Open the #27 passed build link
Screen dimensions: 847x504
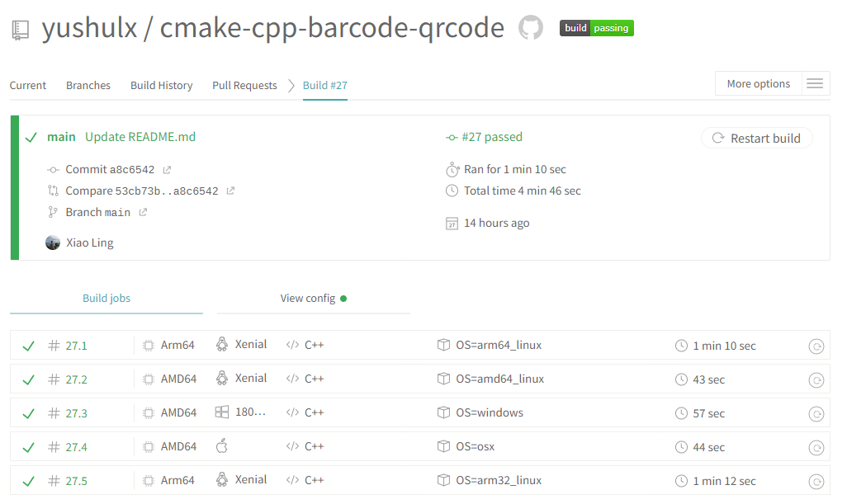491,137
